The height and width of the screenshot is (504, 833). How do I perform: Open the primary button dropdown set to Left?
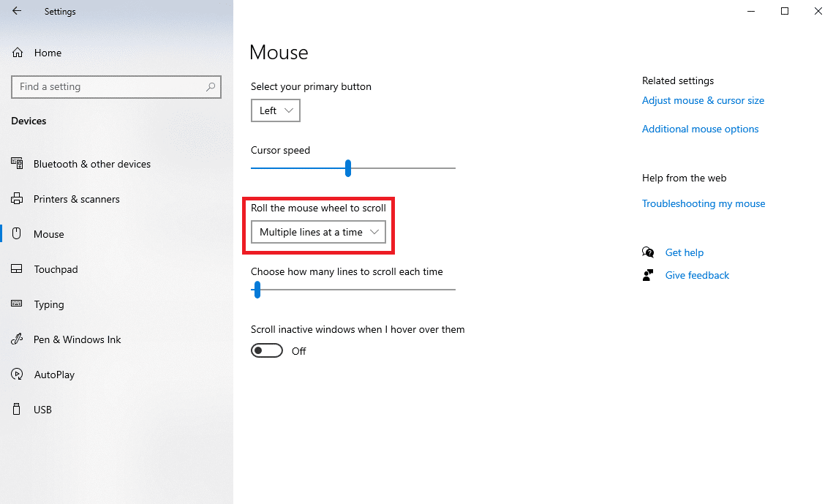(275, 110)
